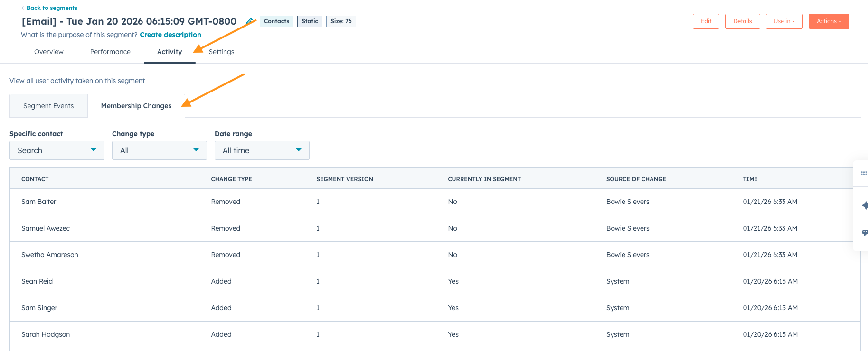Screen dimensions: 868x351
Task: Click the Sam Balter contact row
Action: click(39, 202)
